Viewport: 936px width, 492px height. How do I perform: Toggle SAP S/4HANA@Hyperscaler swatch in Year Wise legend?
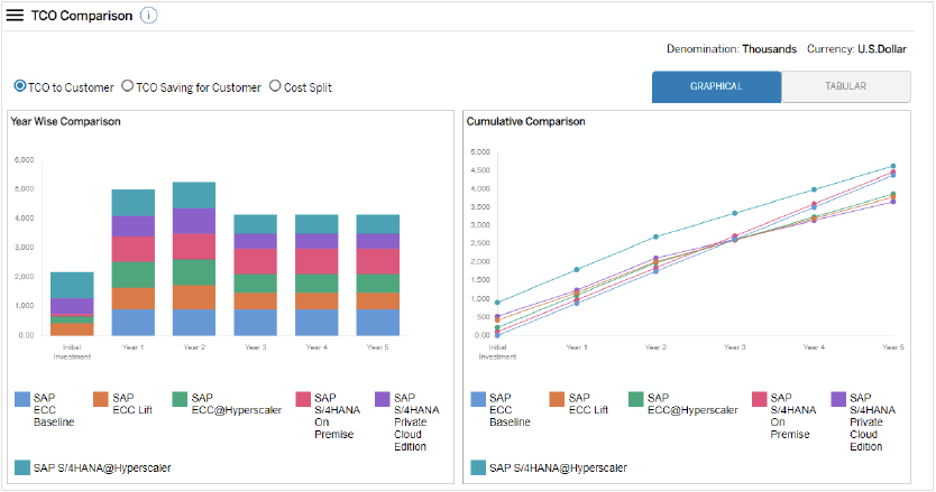coord(22,468)
